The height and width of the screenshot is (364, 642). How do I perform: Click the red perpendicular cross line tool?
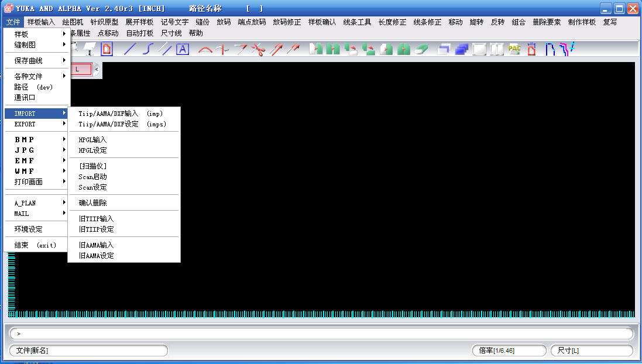[x=223, y=49]
